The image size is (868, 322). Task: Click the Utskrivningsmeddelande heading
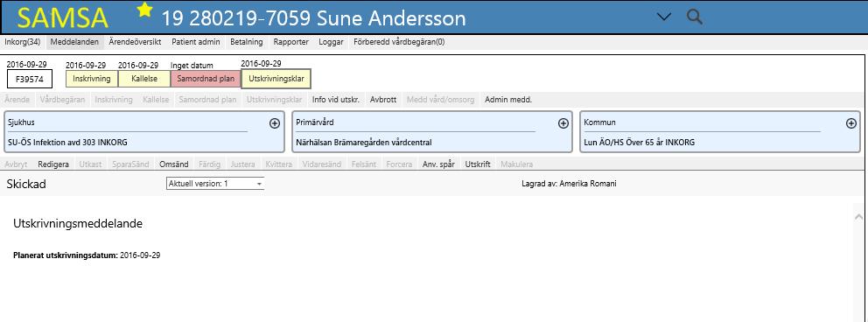(x=78, y=224)
